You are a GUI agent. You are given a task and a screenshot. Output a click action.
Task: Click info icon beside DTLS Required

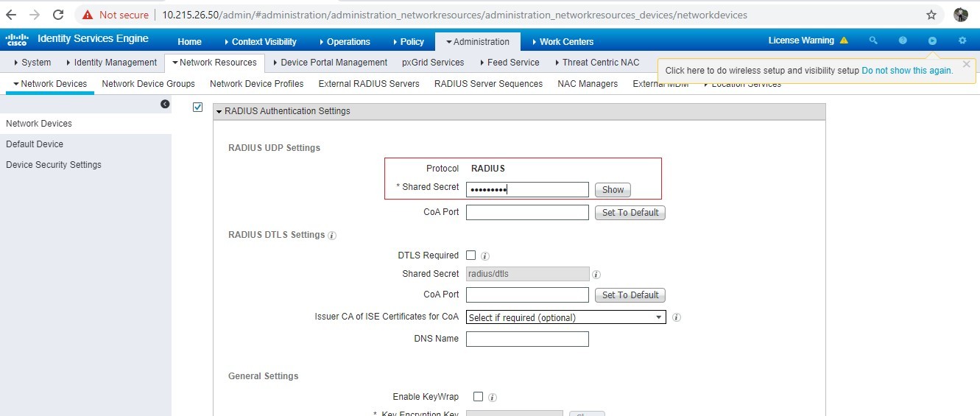click(485, 256)
